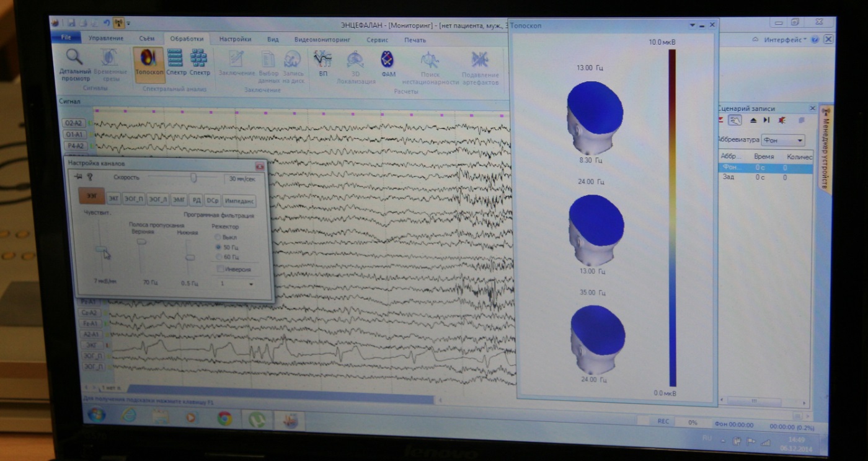
Task: Click the skip-forward icon in Сценарий записи
Action: coord(766,120)
